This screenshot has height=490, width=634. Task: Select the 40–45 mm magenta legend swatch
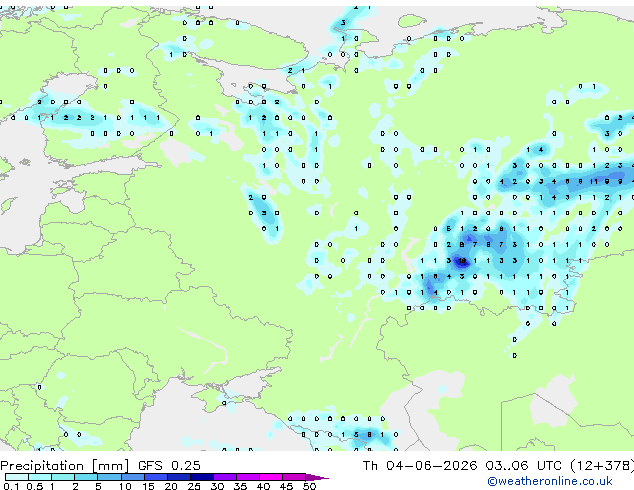click(x=271, y=477)
